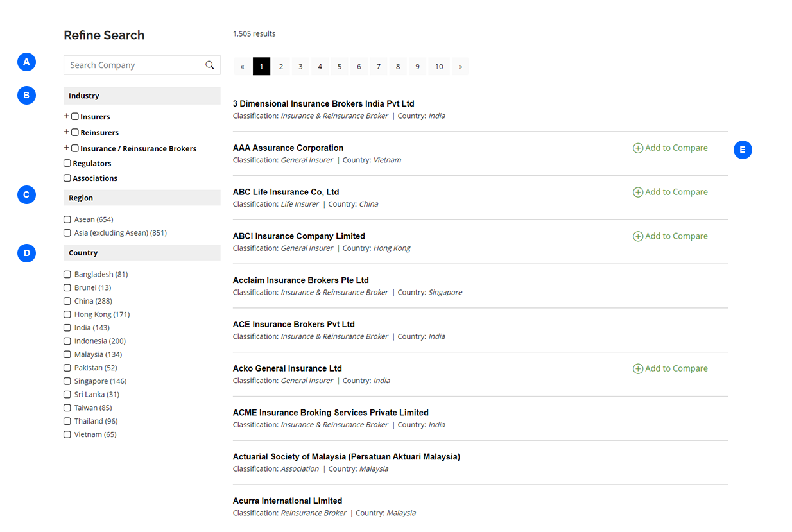Go to results page 3
The width and height of the screenshot is (792, 532).
point(300,66)
